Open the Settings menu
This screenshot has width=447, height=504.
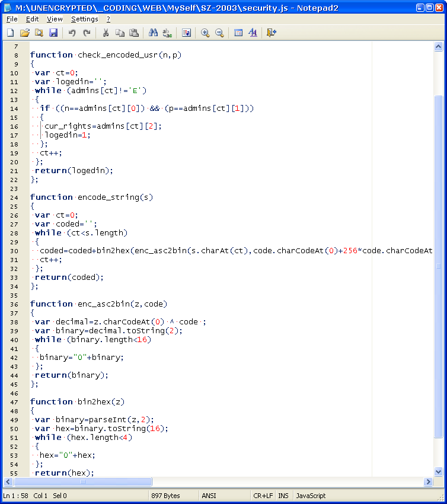[x=85, y=20]
